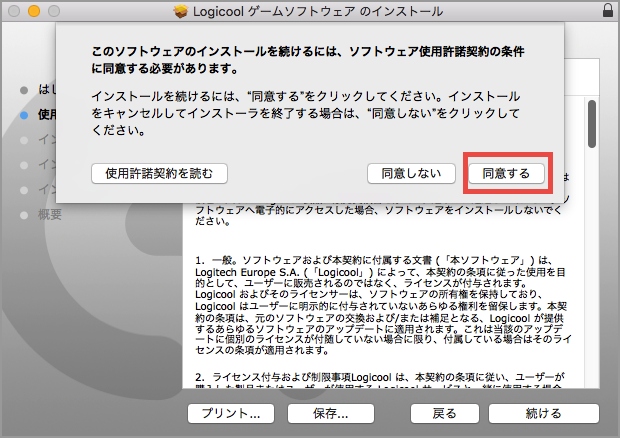Select the 概要 step in the sidebar

50,215
